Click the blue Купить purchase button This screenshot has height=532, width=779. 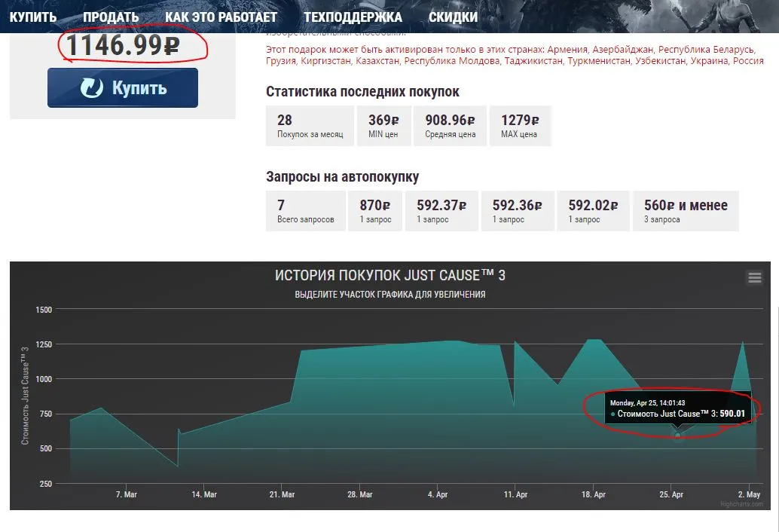(x=123, y=88)
